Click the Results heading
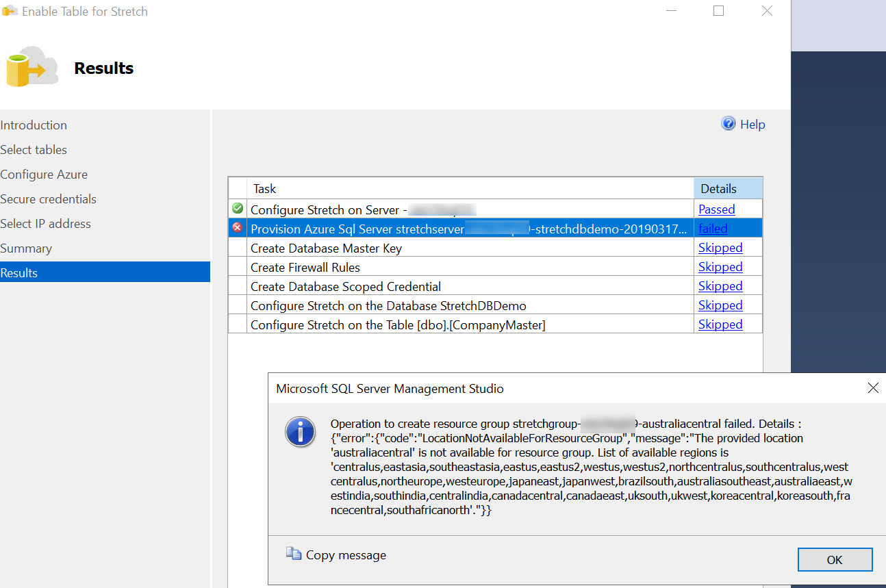This screenshot has height=588, width=886. tap(104, 68)
